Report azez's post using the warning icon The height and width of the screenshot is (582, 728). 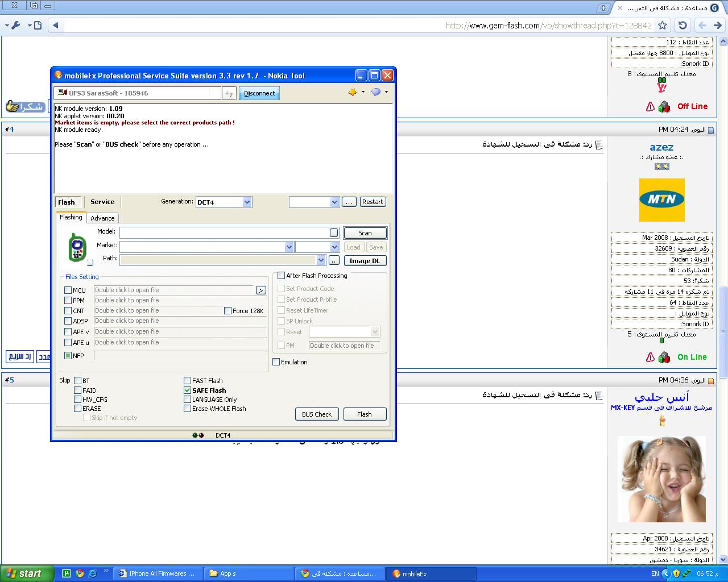[651, 357]
